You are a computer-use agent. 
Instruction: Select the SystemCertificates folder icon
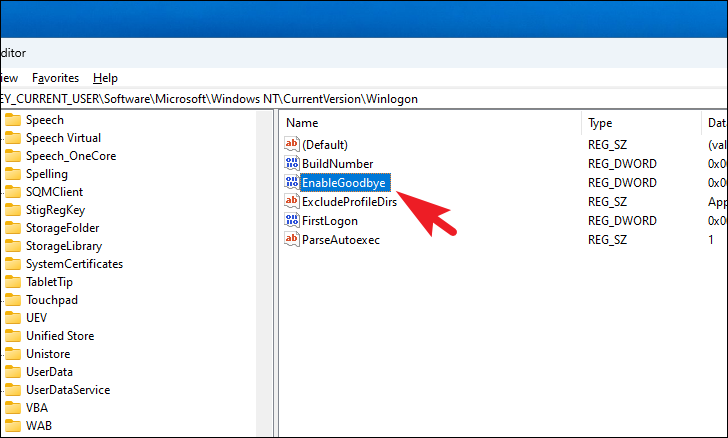(13, 264)
